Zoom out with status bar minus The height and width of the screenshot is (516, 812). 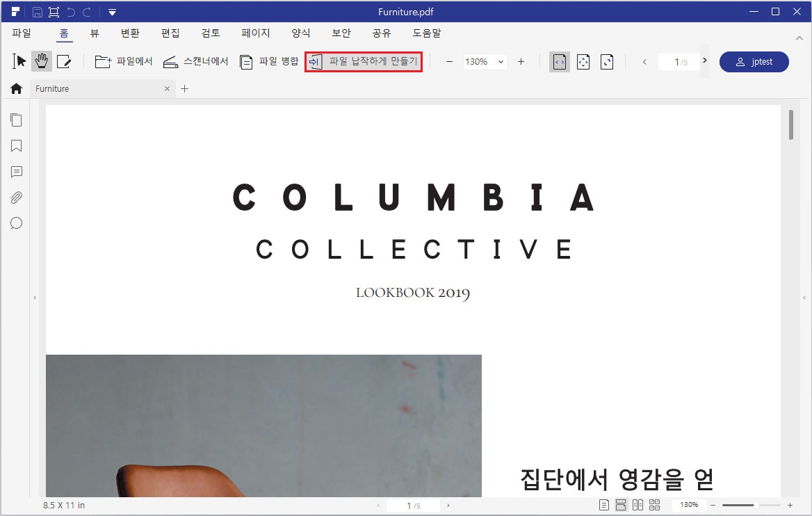point(713,505)
